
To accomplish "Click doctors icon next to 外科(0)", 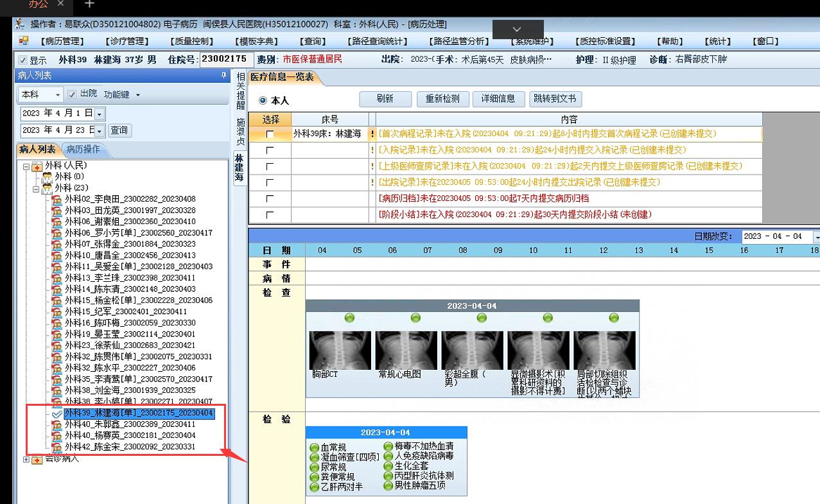I will [x=47, y=177].
